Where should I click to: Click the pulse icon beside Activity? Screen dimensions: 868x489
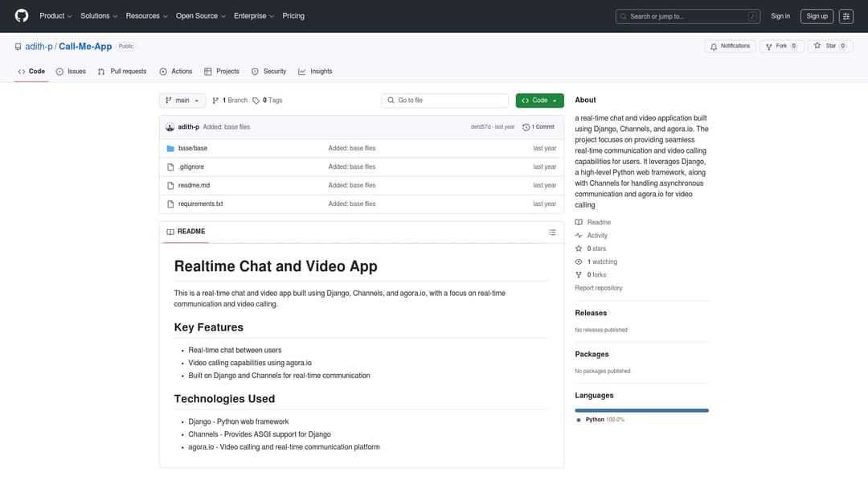point(579,236)
